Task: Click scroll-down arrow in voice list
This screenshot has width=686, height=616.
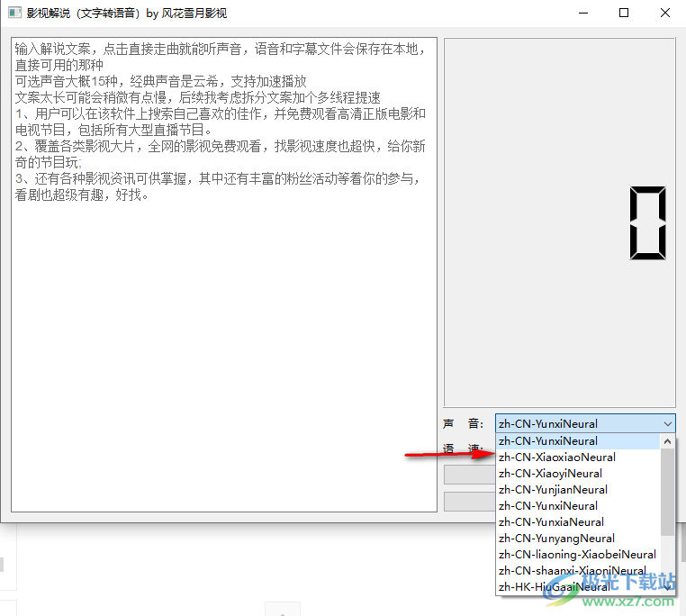Action: 667,586
